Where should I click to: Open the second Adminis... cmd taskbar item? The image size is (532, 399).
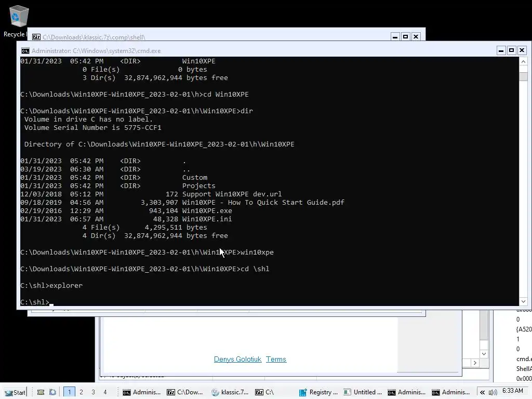pos(407,392)
